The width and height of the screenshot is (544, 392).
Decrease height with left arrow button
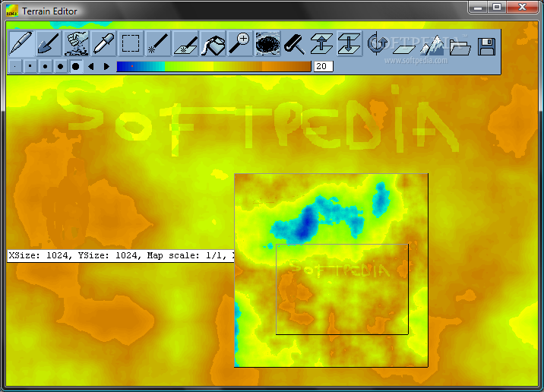click(91, 66)
